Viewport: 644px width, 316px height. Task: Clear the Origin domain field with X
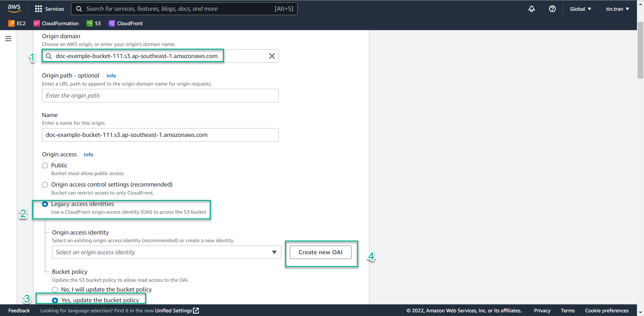click(272, 56)
